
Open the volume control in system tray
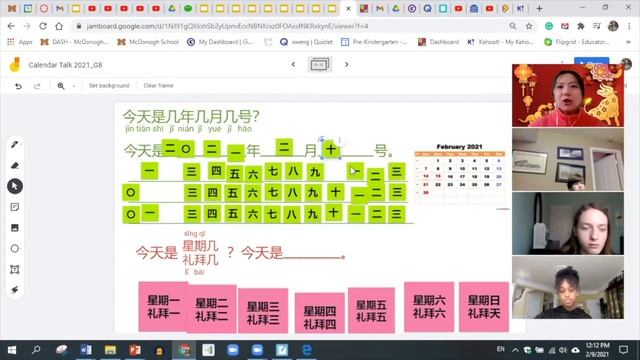coord(563,350)
